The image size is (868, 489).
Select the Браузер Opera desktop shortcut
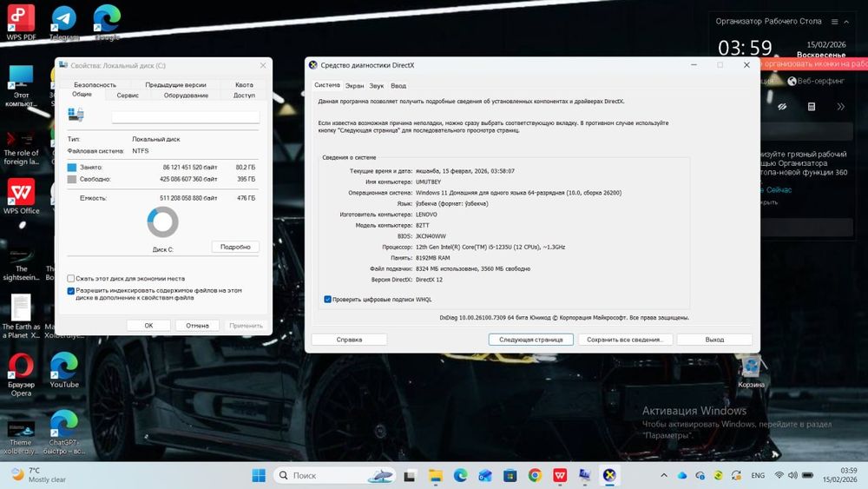(x=21, y=375)
